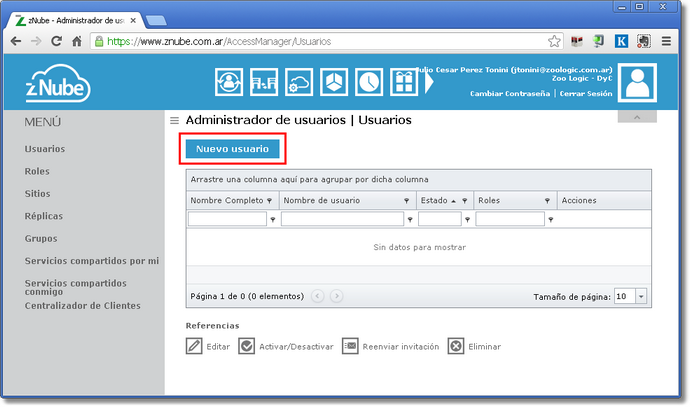
Task: Open Réplicas from the side menu
Action: [x=41, y=216]
